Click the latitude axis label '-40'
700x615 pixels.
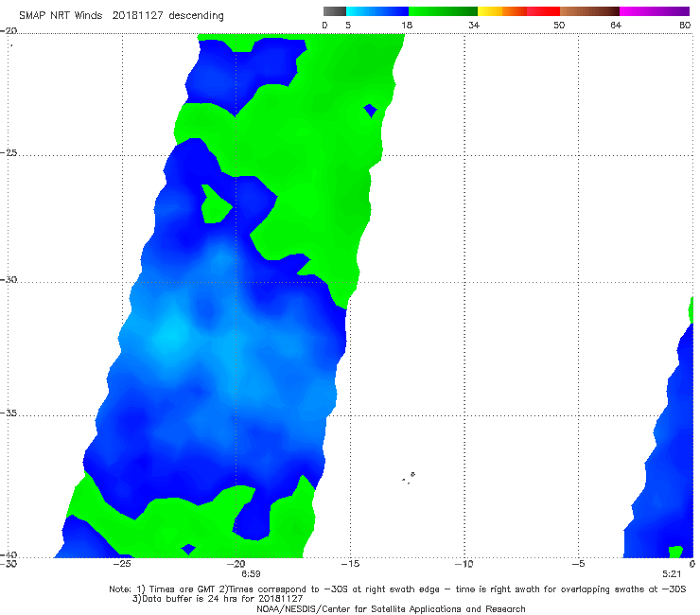point(9,554)
